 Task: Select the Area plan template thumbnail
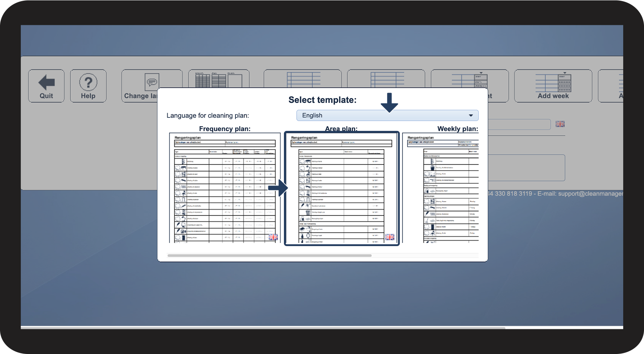pyautogui.click(x=342, y=188)
